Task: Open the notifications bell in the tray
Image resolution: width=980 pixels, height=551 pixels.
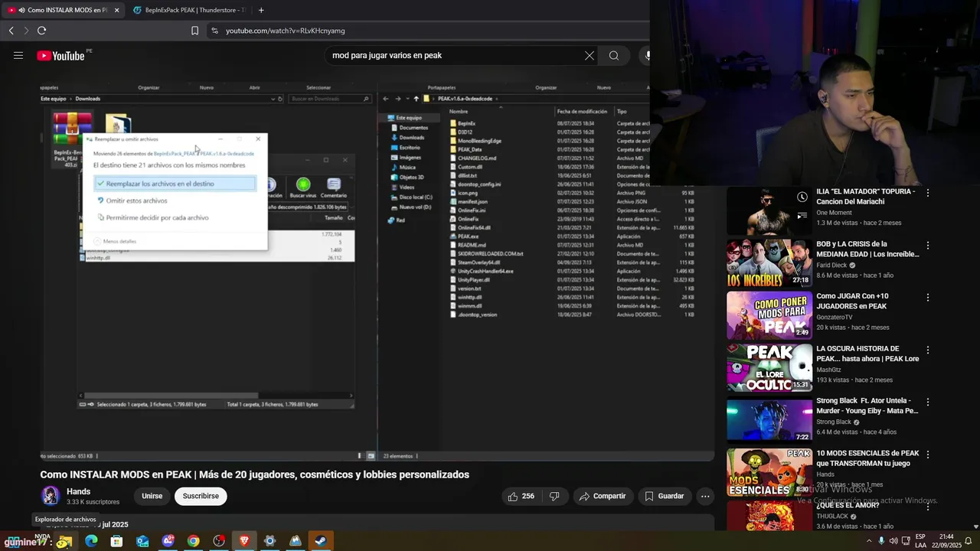Action: [x=968, y=541]
